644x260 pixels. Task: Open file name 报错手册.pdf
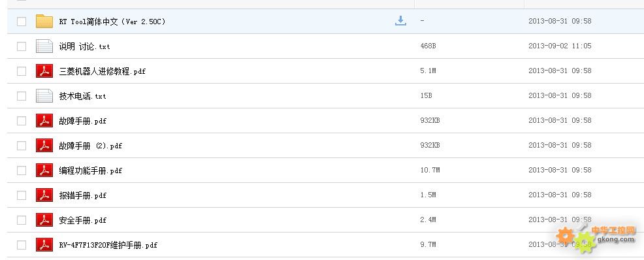(x=82, y=195)
